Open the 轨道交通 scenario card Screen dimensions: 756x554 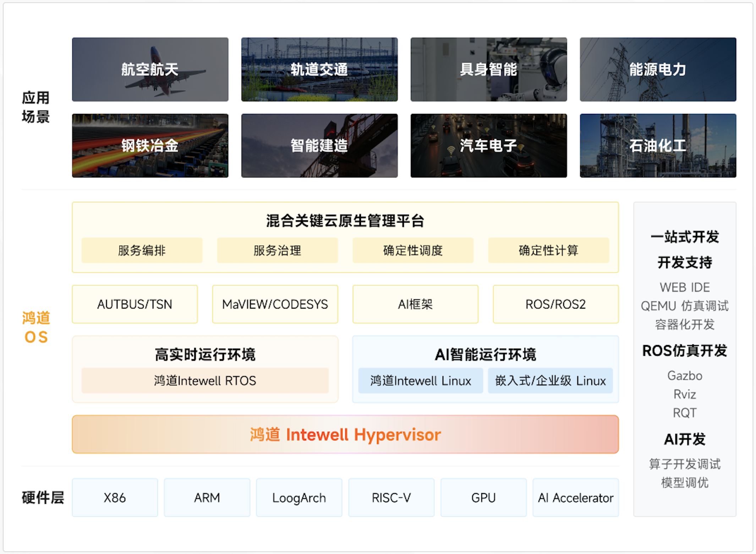click(319, 70)
